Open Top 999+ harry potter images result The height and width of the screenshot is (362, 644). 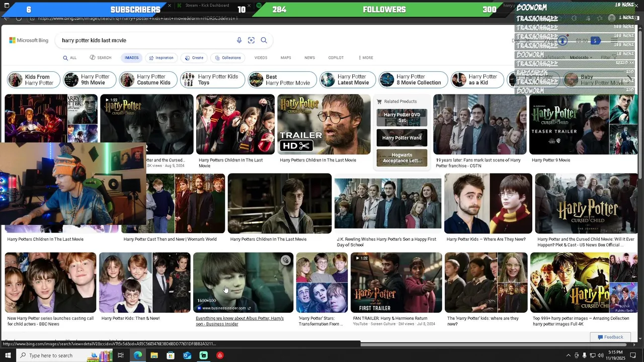point(584,283)
